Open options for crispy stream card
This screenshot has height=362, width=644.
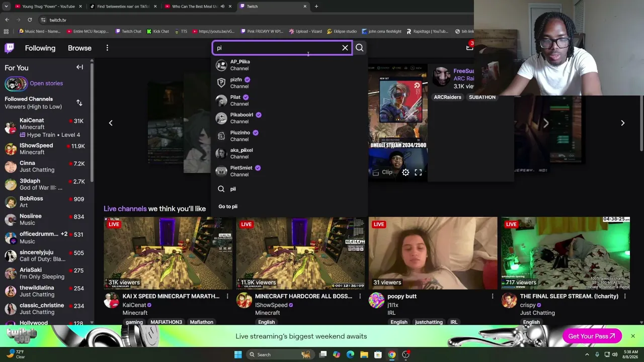pos(625,297)
